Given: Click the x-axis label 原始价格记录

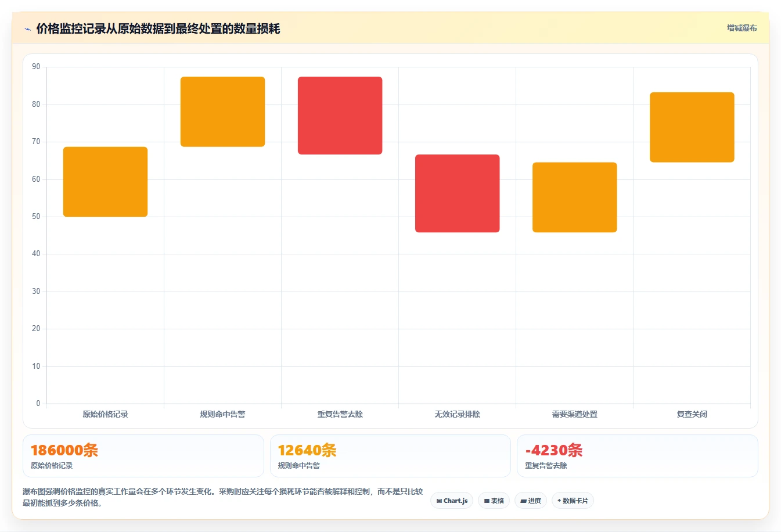Looking at the screenshot, I should (x=105, y=414).
